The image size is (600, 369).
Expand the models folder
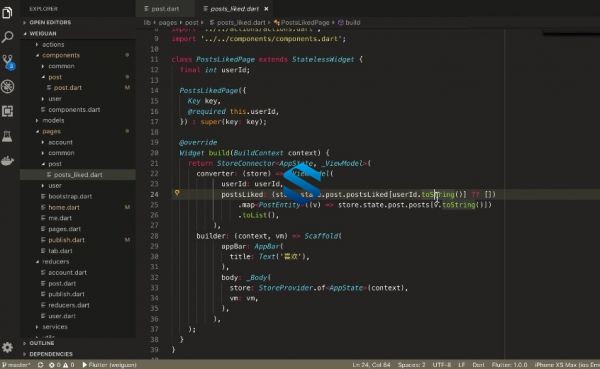point(53,120)
